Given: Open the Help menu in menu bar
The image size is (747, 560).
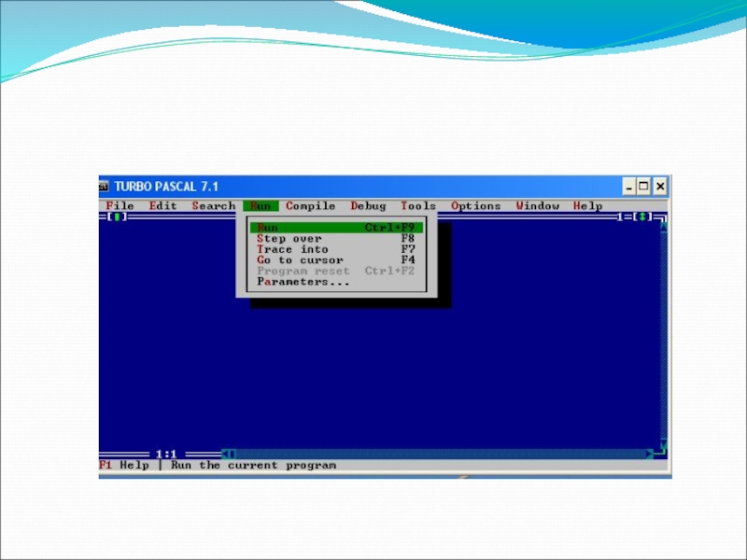Looking at the screenshot, I should pyautogui.click(x=587, y=206).
